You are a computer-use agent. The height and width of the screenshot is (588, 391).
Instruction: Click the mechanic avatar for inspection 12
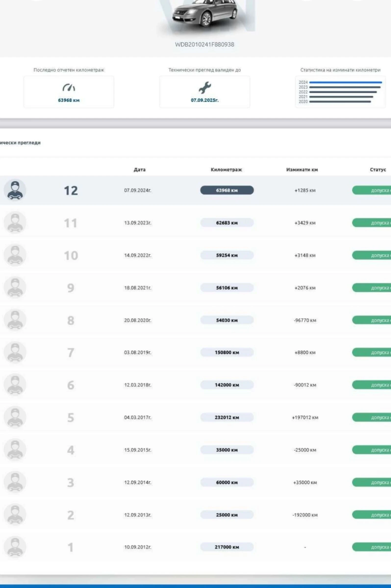pyautogui.click(x=15, y=190)
